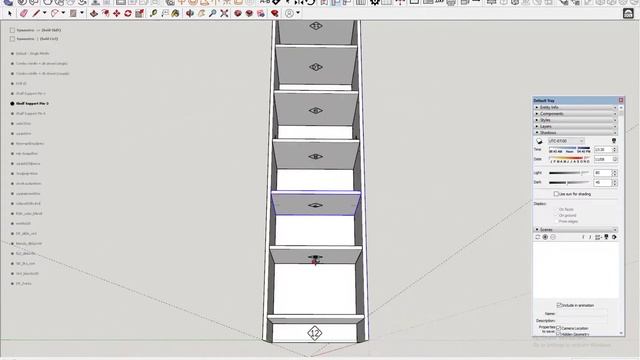Open the 3D Warehouse

point(238,13)
